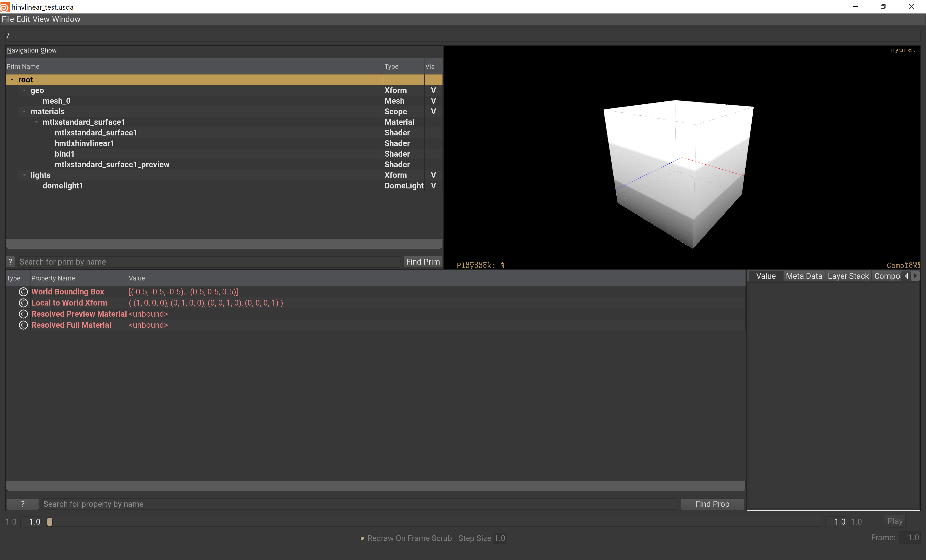Open help via the question mark near property search
Image resolution: width=926 pixels, height=560 pixels.
click(23, 504)
